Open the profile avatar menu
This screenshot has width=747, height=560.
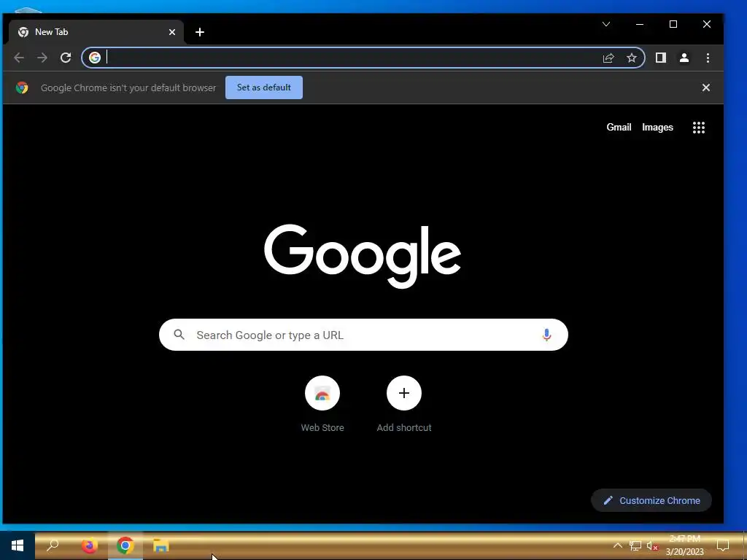684,58
